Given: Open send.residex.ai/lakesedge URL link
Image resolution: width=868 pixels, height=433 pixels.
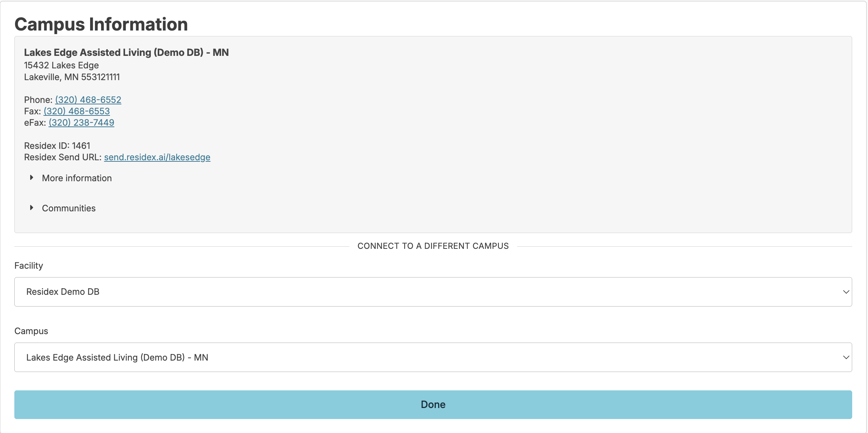Looking at the screenshot, I should tap(157, 157).
